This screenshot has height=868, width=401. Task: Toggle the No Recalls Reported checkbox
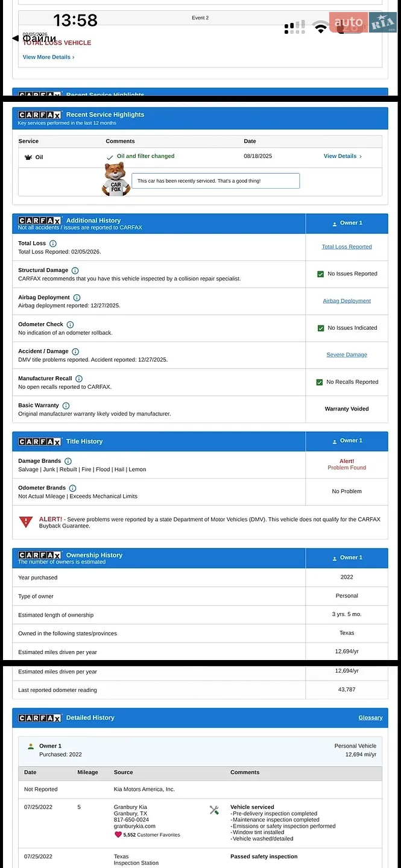[320, 382]
